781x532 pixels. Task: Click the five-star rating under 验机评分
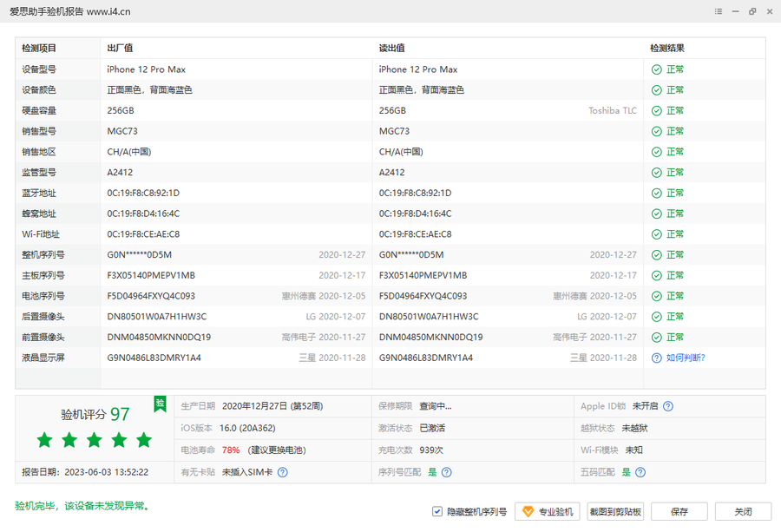95,440
